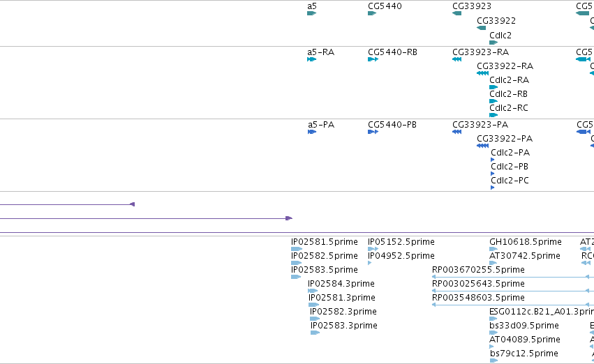Image resolution: width=594 pixels, height=364 pixels.
Task: Select the IP02583.3prime EST glyph
Action: click(x=315, y=333)
